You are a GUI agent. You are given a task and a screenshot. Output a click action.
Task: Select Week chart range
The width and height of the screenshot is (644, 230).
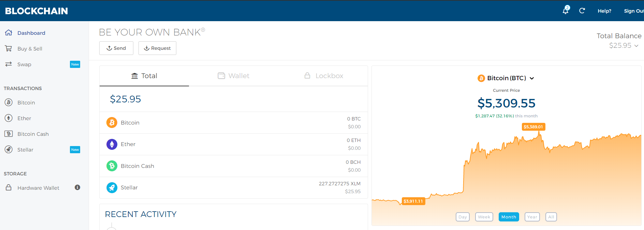click(x=484, y=217)
